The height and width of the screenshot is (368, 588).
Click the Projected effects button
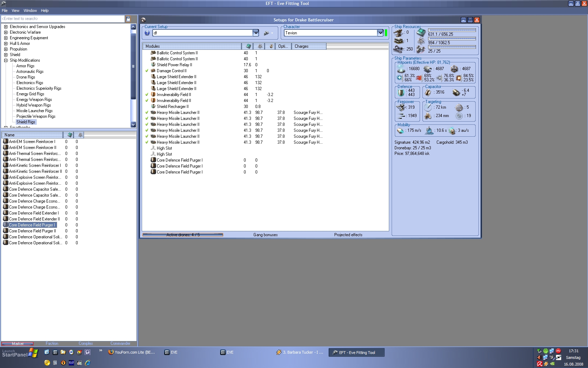point(348,235)
